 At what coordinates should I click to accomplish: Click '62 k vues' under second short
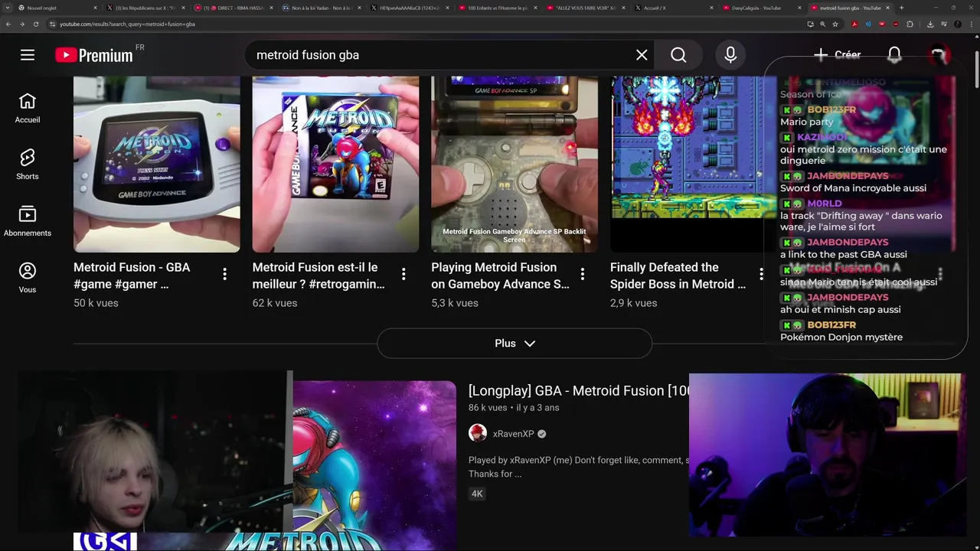pos(275,303)
